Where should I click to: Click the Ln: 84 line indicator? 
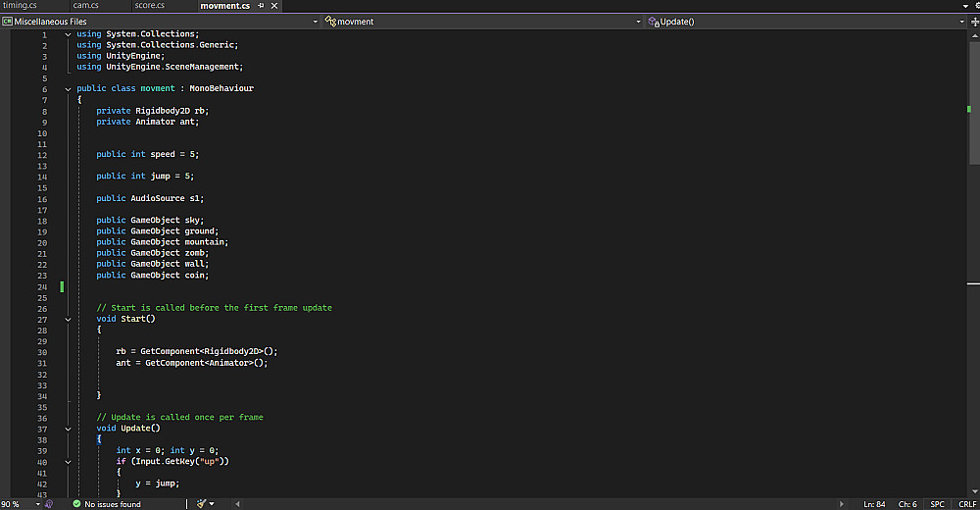point(874,504)
